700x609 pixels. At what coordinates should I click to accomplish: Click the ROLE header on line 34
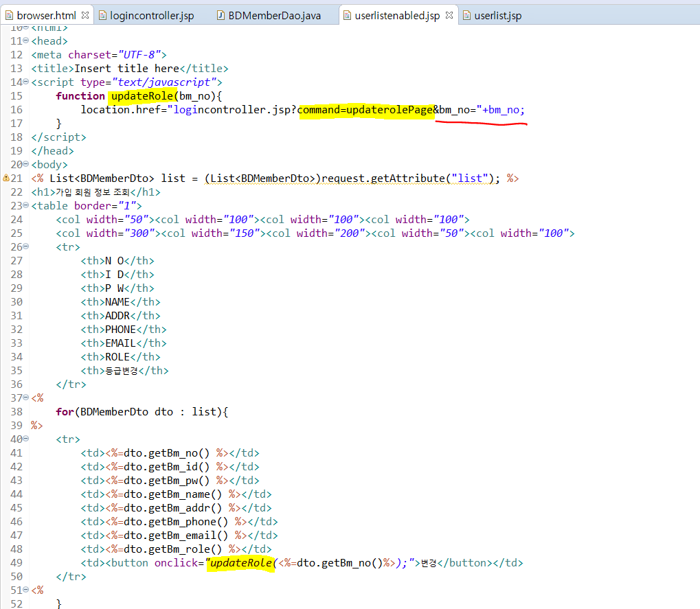coord(117,357)
